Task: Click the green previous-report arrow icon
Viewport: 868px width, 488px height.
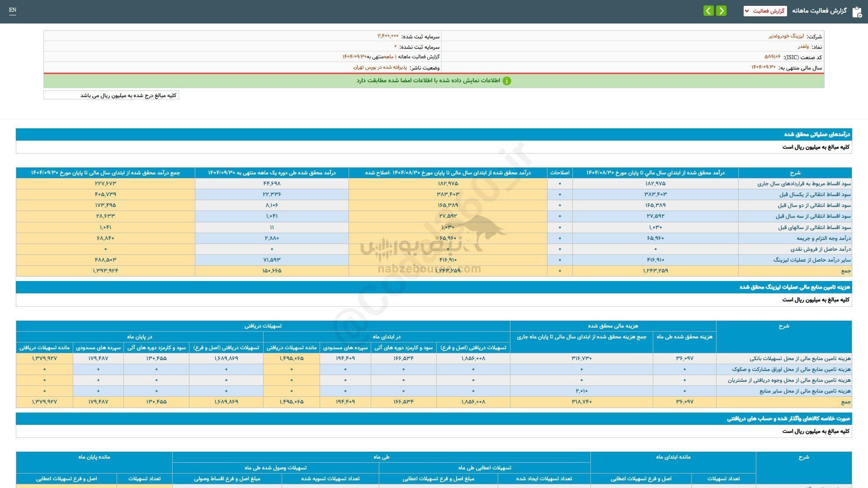Action: 708,11
